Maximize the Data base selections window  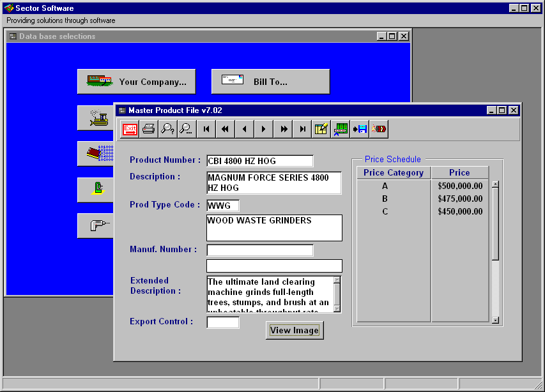pyautogui.click(x=392, y=36)
